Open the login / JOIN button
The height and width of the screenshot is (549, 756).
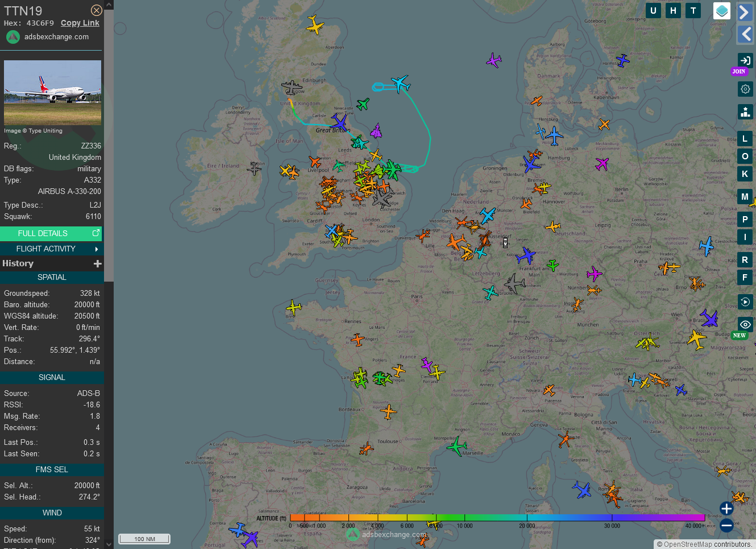click(745, 60)
